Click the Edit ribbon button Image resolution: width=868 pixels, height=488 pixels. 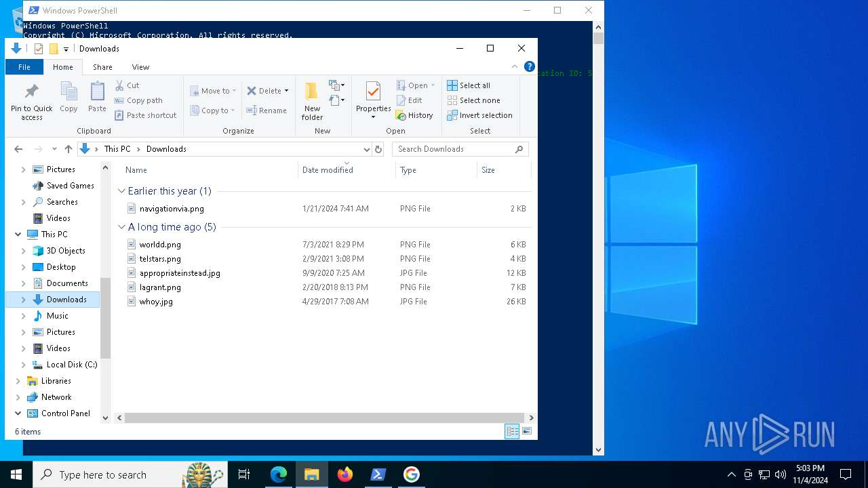[410, 100]
